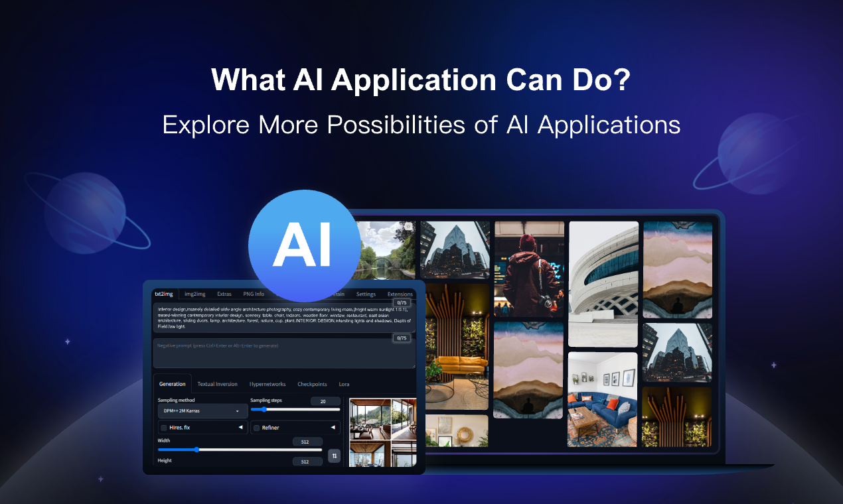This screenshot has width=843, height=504.
Task: Click the 'What AI Application Can Do?' heading
Action: (x=421, y=80)
